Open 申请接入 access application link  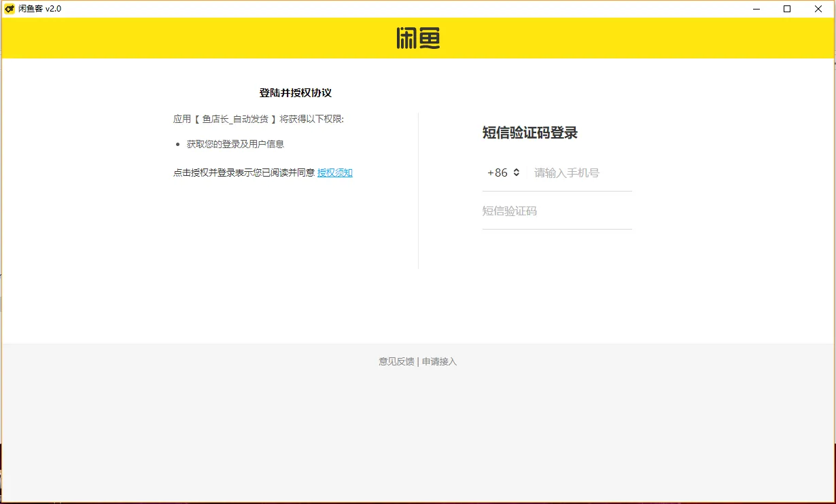tap(438, 361)
